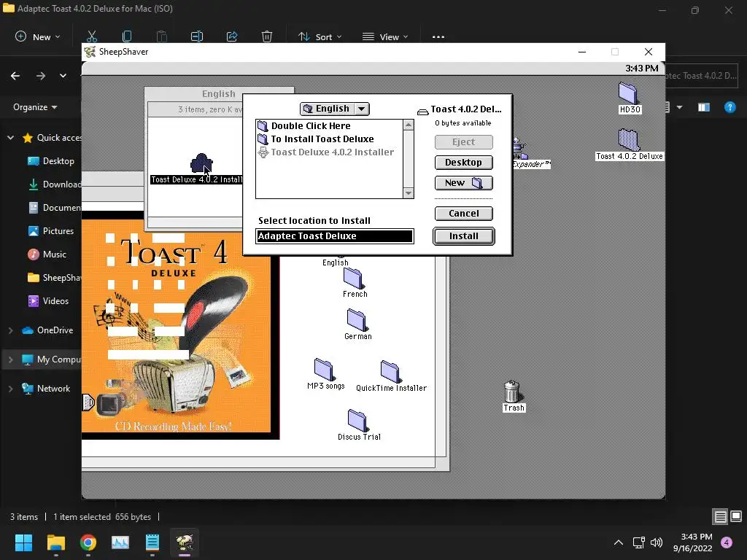The height and width of the screenshot is (560, 747).
Task: Click the Cut icon in Explorer toolbar
Action: [x=92, y=36]
